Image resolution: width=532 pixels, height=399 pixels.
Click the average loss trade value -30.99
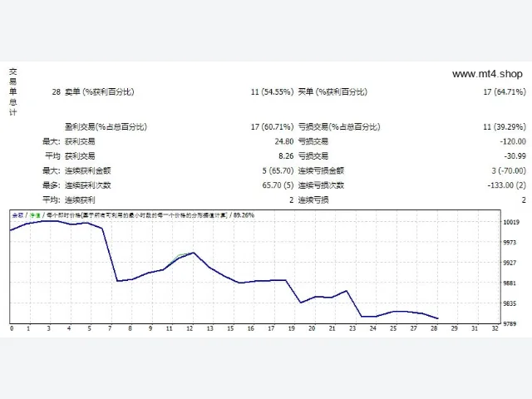point(515,156)
